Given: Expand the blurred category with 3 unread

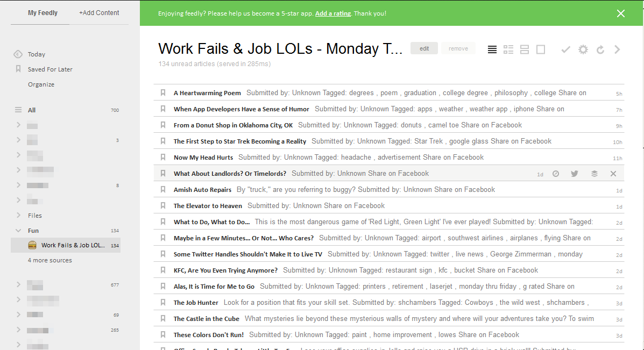Looking at the screenshot, I should 18,140.
